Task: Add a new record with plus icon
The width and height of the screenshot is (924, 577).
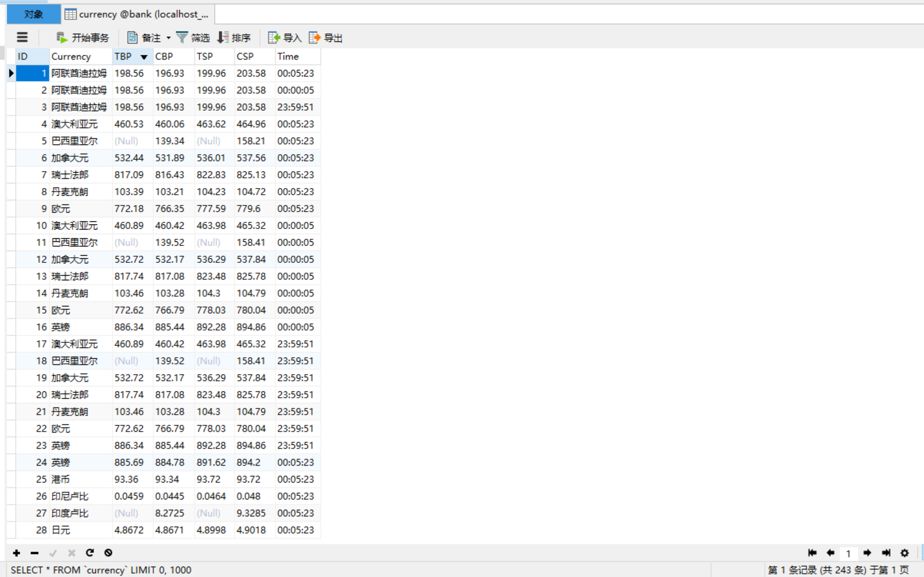Action: click(16, 552)
